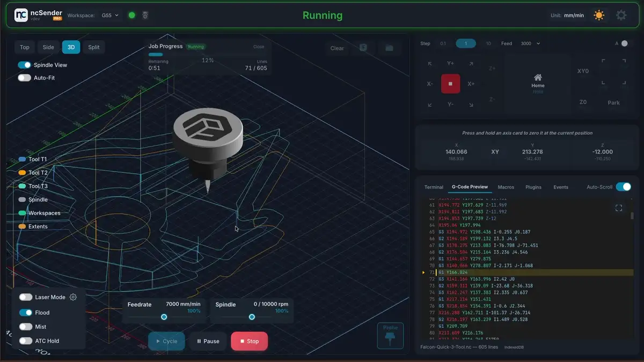Switch theme with the sun icon

pyautogui.click(x=599, y=15)
